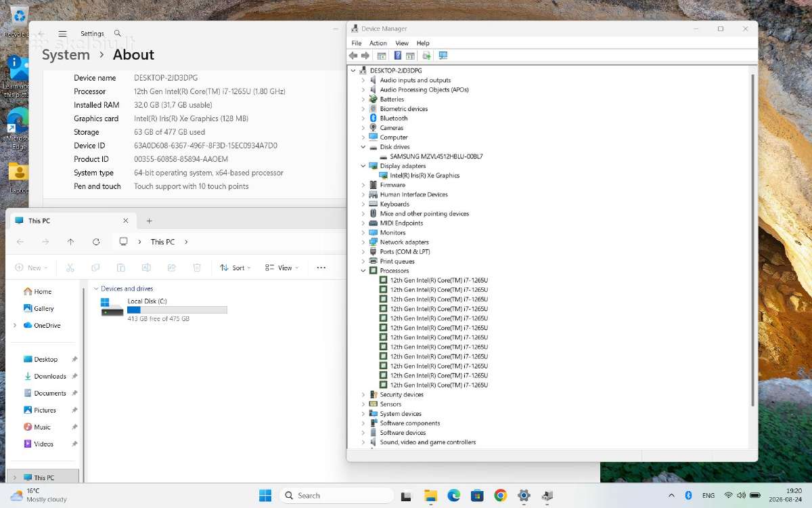Click the blue Help icon in Device Manager toolbar

(398, 56)
